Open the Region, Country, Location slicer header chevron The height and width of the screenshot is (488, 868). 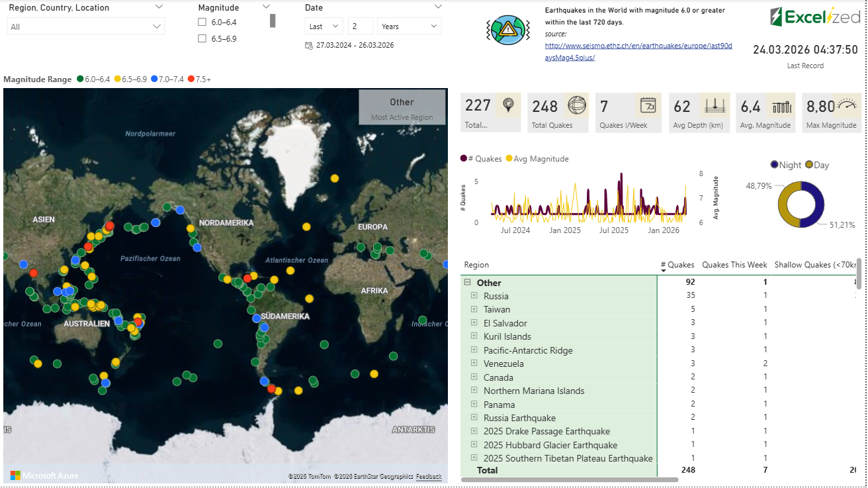pyautogui.click(x=159, y=7)
